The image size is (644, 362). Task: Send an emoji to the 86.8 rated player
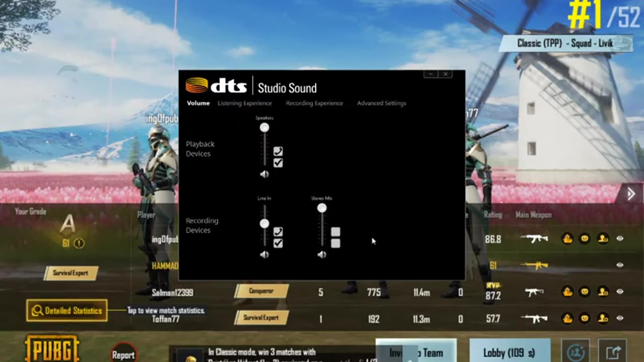[585, 239]
